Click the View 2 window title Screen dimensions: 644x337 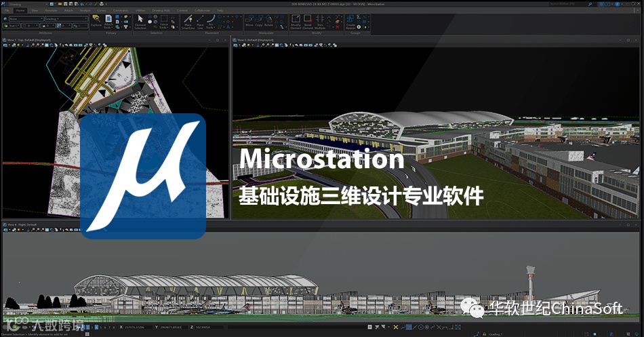click(x=255, y=40)
